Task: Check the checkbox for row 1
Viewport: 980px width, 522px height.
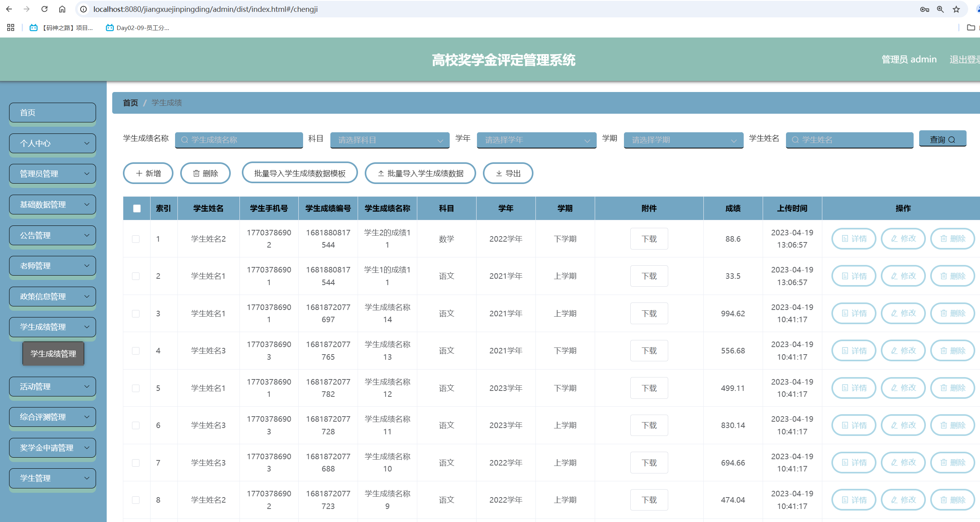Action: [136, 239]
